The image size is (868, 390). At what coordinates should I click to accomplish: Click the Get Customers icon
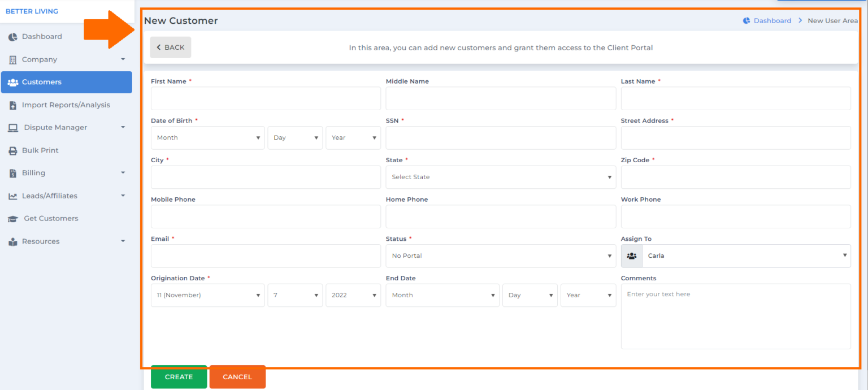[x=12, y=218]
